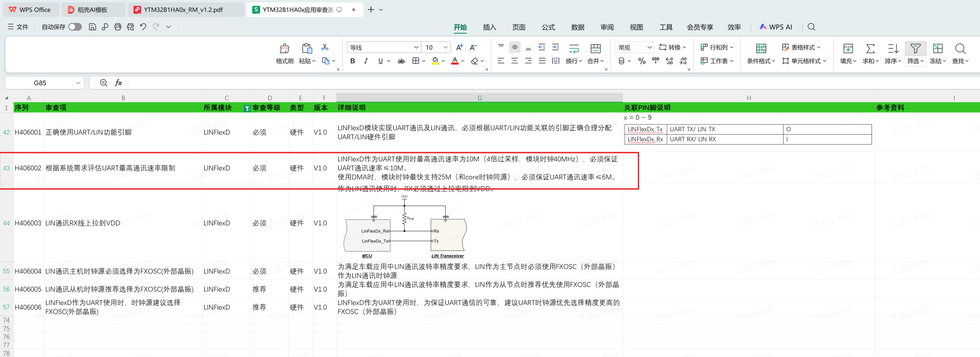Click the Fill (填充) icon
Viewport: 980px width, 357px height.
point(848,48)
